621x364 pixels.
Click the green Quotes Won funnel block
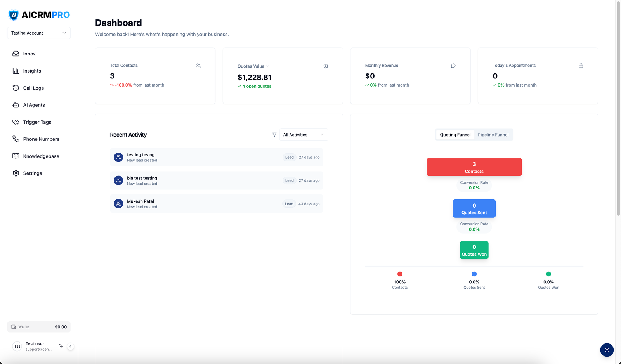pyautogui.click(x=474, y=250)
